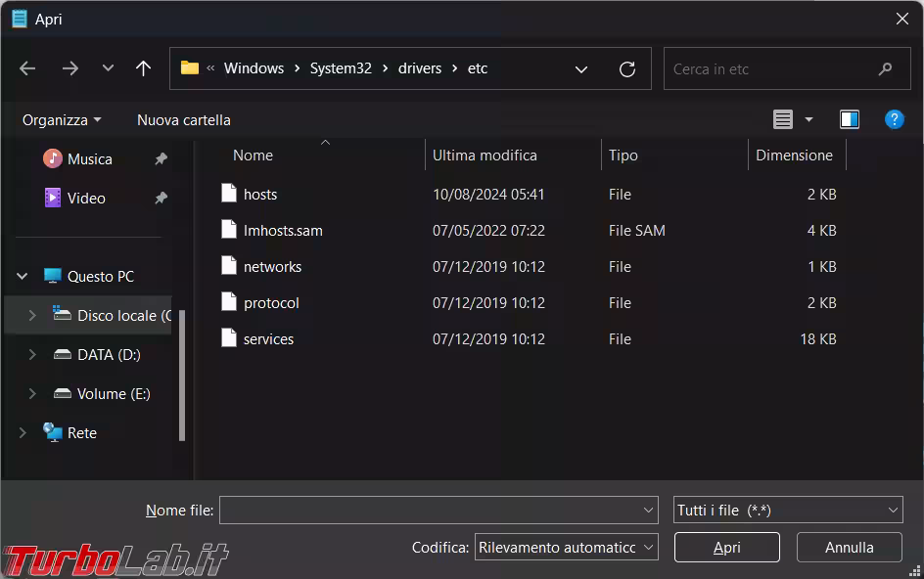The width and height of the screenshot is (924, 579).
Task: Collapse the Questo PC tree
Action: click(23, 277)
